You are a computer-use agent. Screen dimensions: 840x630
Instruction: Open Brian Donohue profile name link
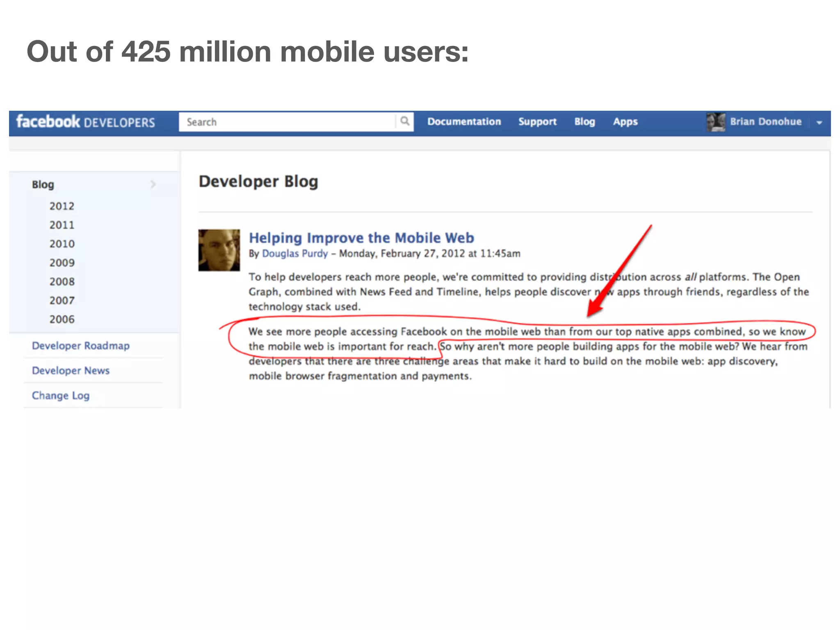point(766,121)
